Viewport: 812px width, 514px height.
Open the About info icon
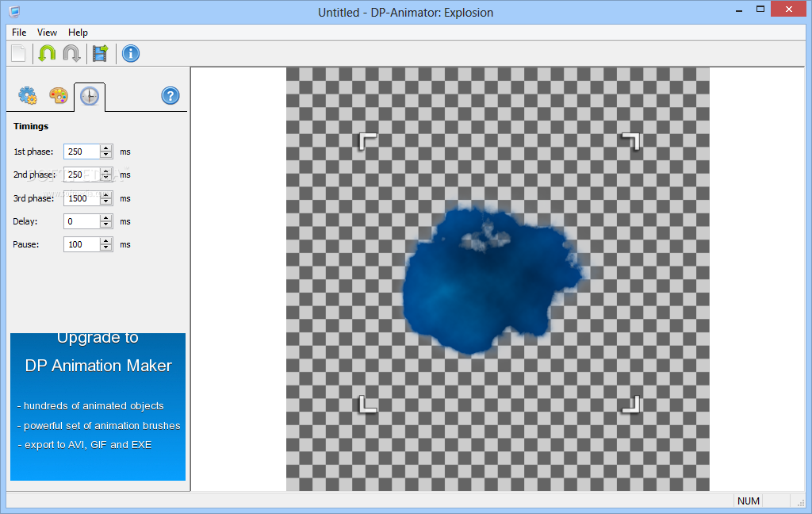(x=131, y=53)
